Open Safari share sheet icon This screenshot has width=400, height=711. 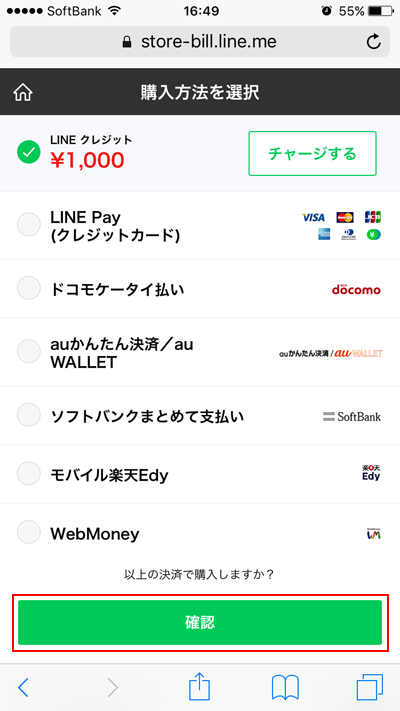click(200, 687)
